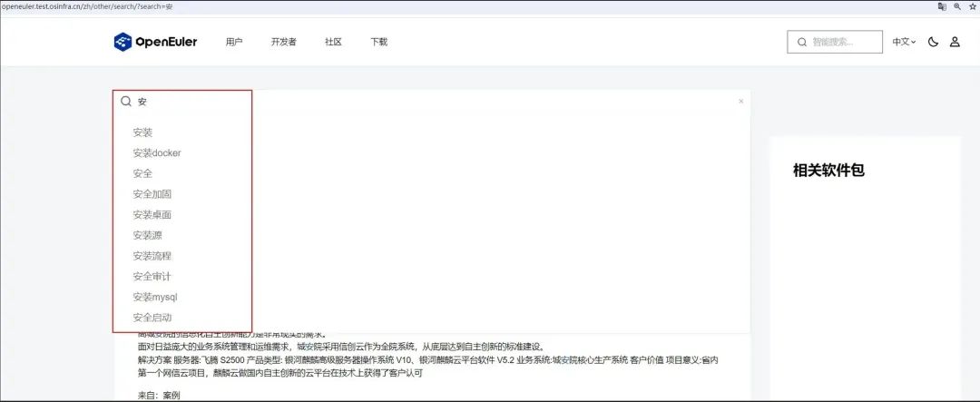The height and width of the screenshot is (402, 980).
Task: Open the 开发者 navigation menu
Action: coord(283,42)
